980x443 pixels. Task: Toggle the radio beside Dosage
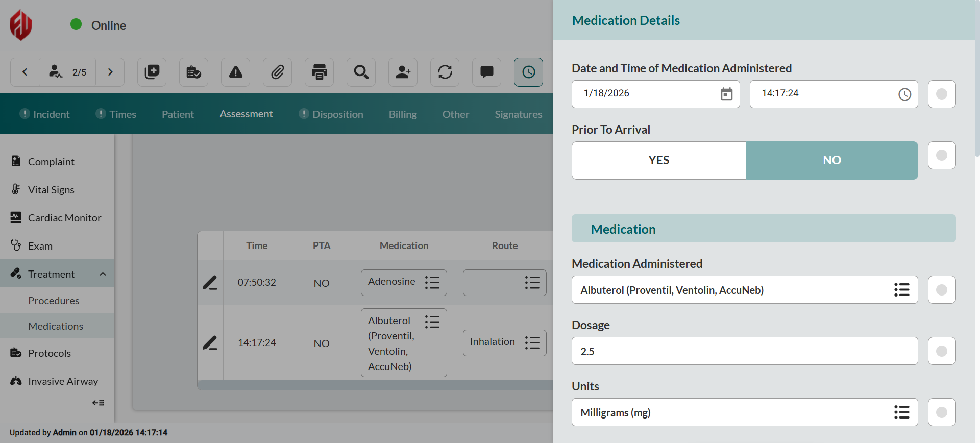click(x=942, y=351)
